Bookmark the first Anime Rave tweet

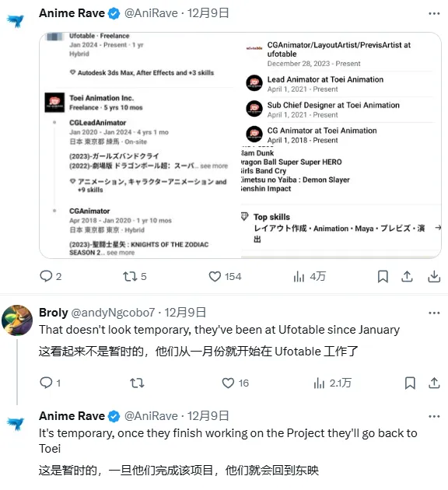coord(383,277)
